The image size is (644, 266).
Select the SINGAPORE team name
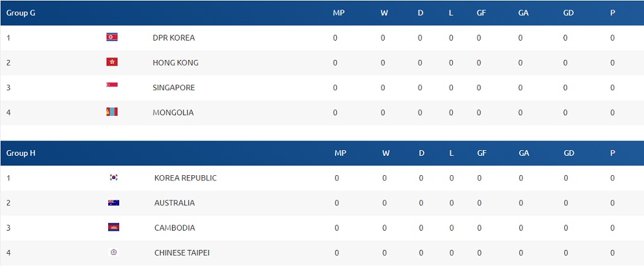click(x=174, y=88)
